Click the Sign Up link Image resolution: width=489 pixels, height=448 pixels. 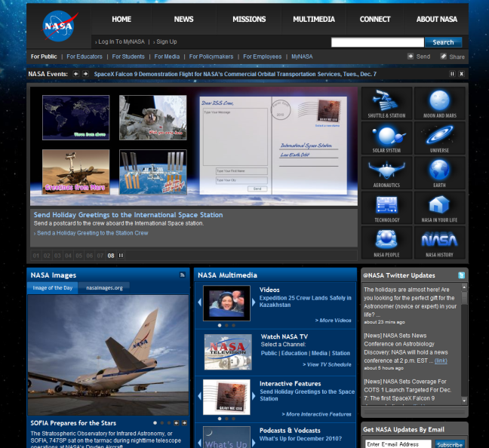pos(167,41)
